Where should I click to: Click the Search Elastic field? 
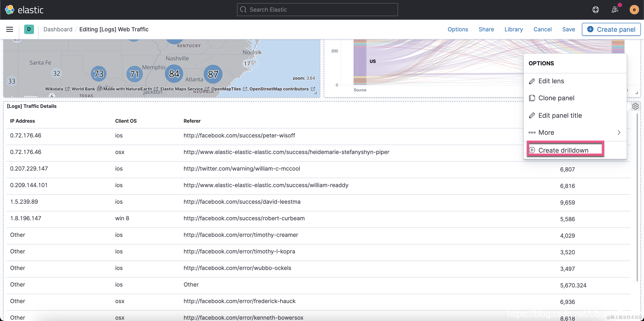pos(317,10)
